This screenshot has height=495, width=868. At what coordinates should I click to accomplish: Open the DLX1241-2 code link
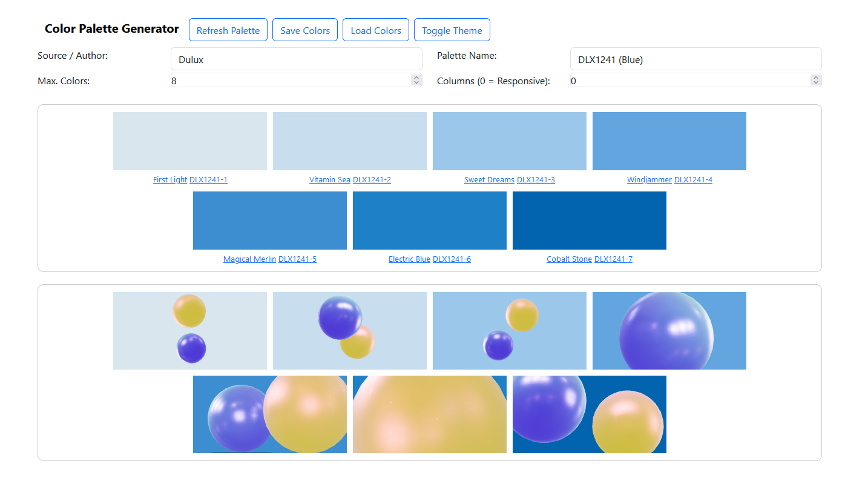pyautogui.click(x=372, y=180)
